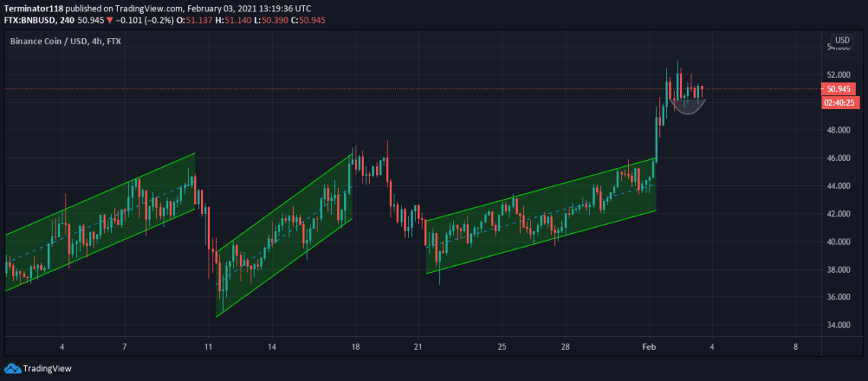Open the USD currency selector on price axis
This screenshot has width=868, height=381.
point(841,40)
